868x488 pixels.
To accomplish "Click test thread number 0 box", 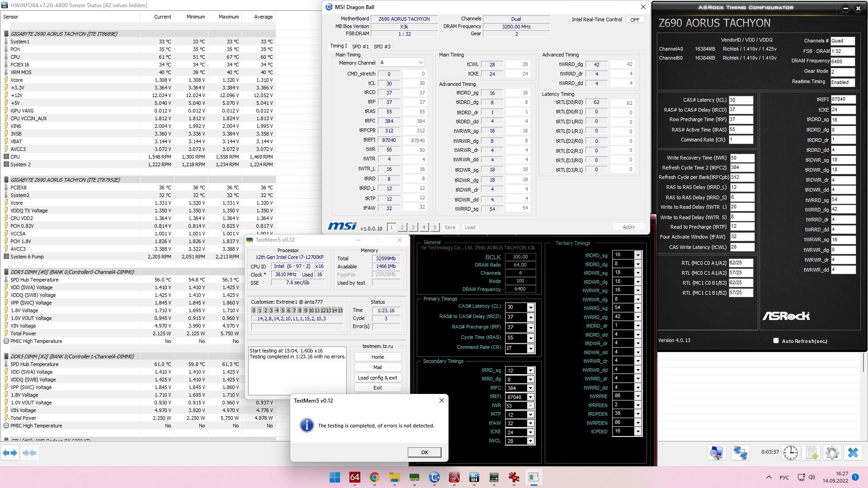I will coord(254,310).
